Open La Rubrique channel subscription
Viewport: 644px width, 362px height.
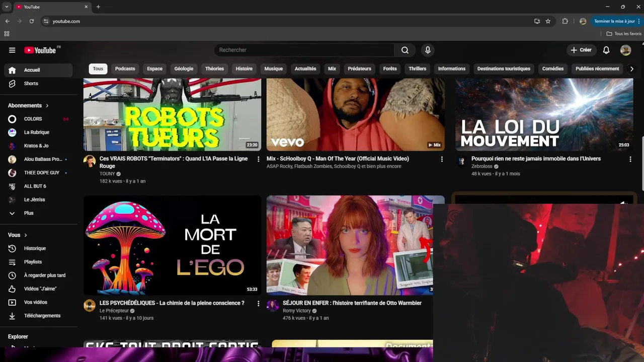(38, 132)
